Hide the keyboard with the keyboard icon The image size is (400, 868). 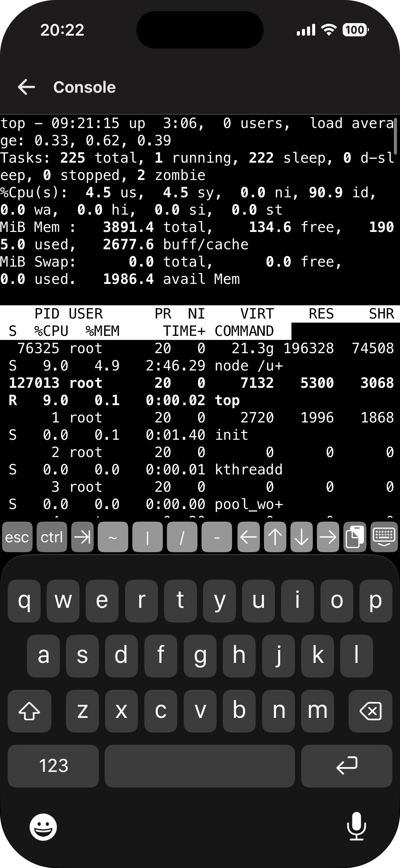[384, 537]
